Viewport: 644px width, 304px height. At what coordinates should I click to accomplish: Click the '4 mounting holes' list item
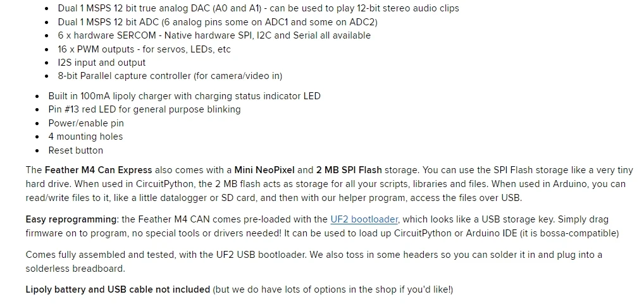(85, 137)
